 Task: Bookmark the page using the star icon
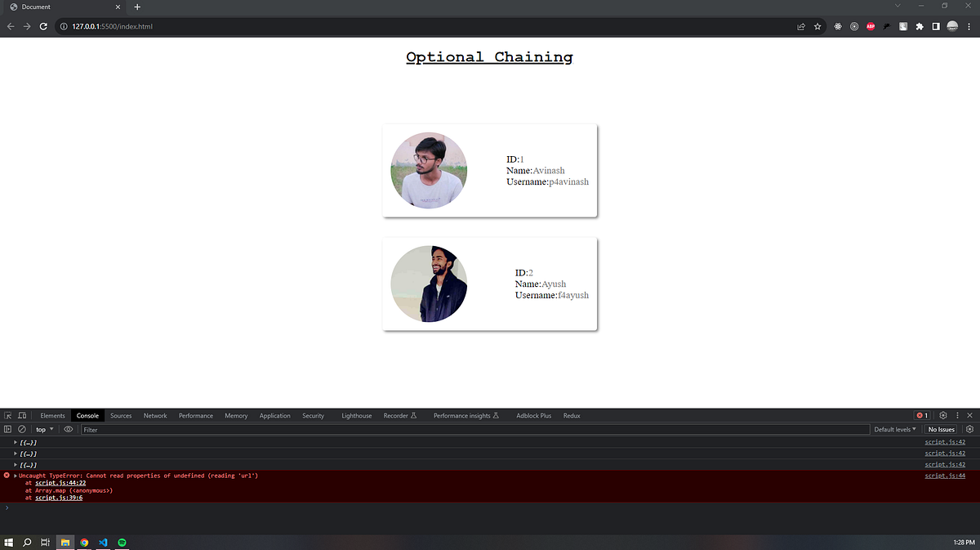pyautogui.click(x=817, y=26)
